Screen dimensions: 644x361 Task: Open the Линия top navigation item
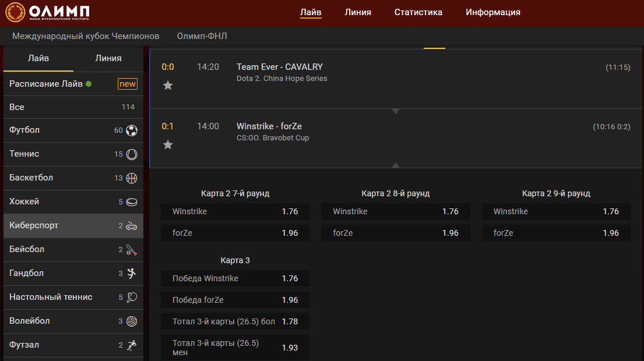pyautogui.click(x=358, y=12)
